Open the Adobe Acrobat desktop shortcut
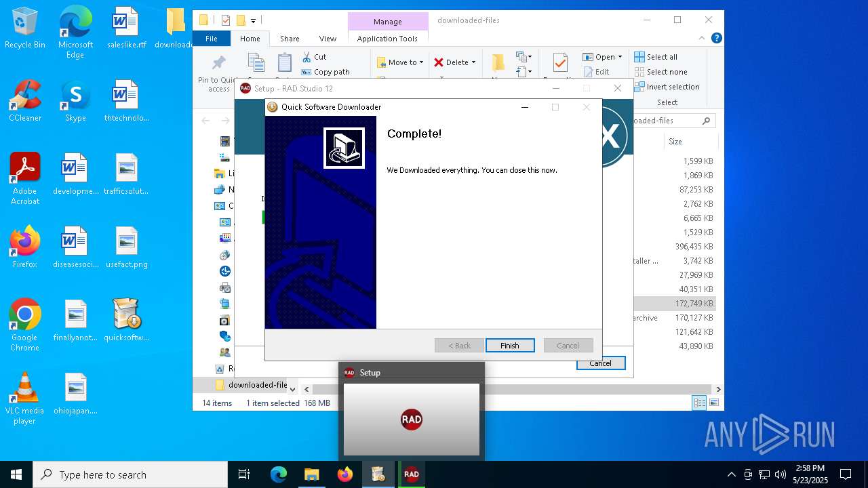 (x=25, y=179)
